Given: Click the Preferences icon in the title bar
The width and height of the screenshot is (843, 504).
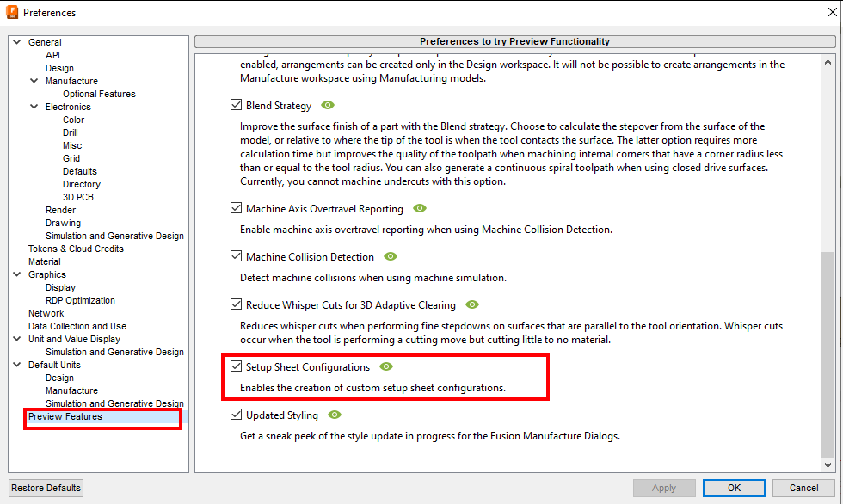Looking at the screenshot, I should 10,12.
